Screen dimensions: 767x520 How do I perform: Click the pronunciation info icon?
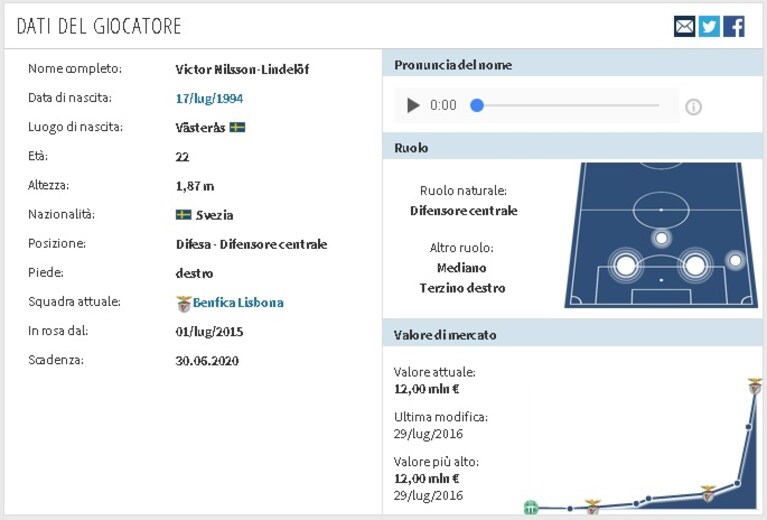coord(693,107)
